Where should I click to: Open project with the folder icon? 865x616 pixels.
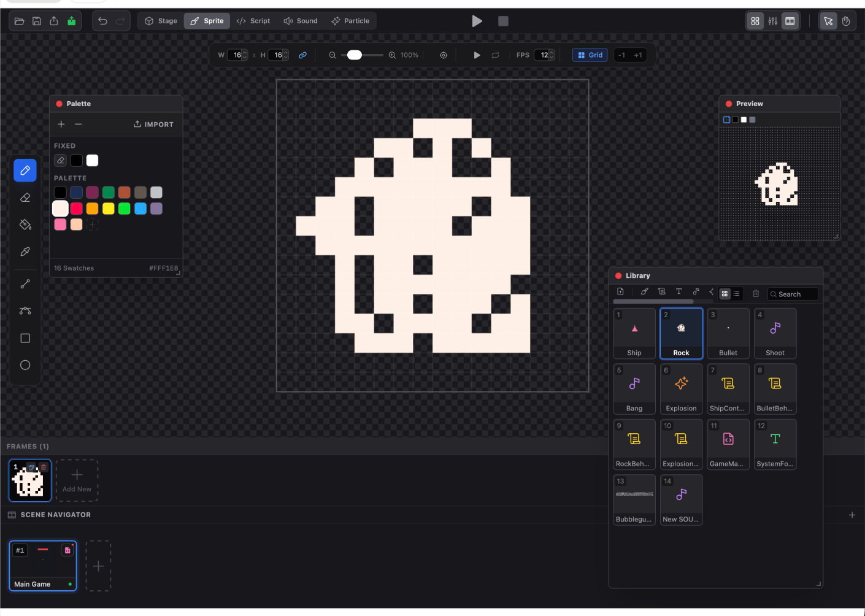coord(20,21)
